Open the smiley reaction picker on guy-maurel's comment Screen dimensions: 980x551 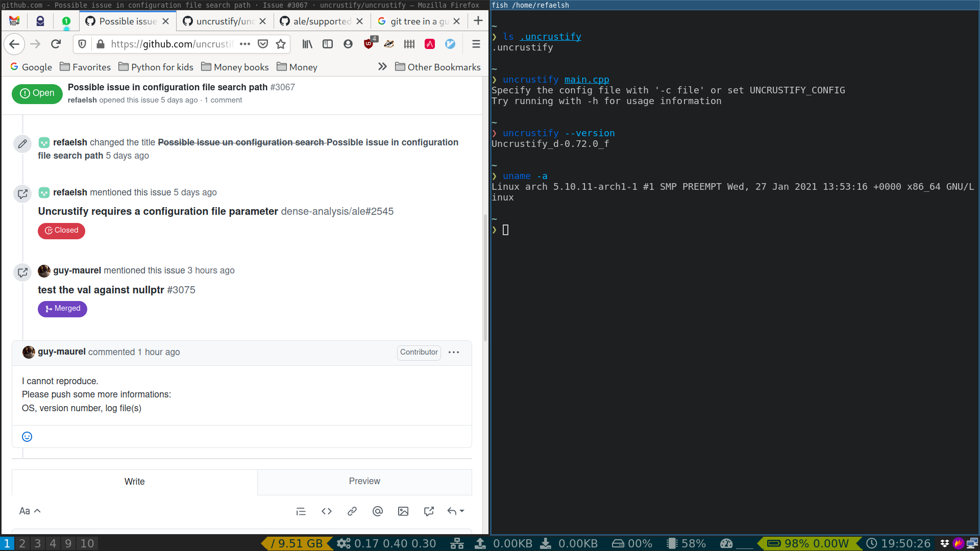[x=27, y=437]
